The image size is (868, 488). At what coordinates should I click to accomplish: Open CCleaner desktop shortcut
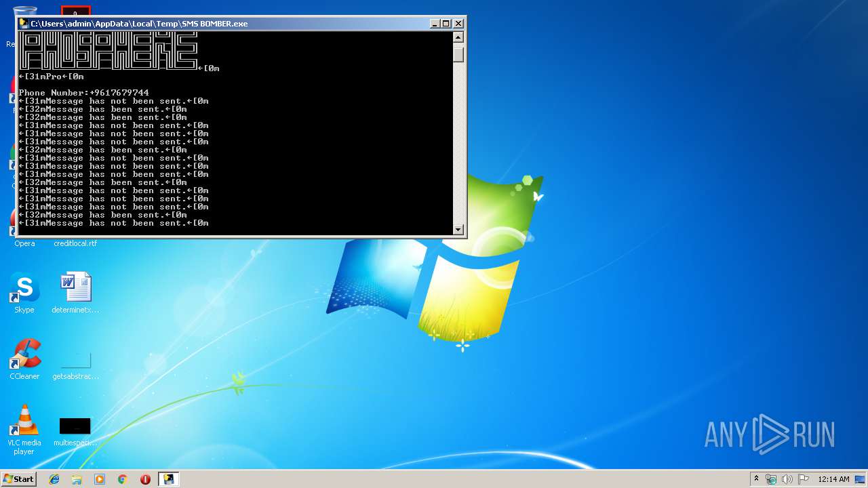[24, 359]
